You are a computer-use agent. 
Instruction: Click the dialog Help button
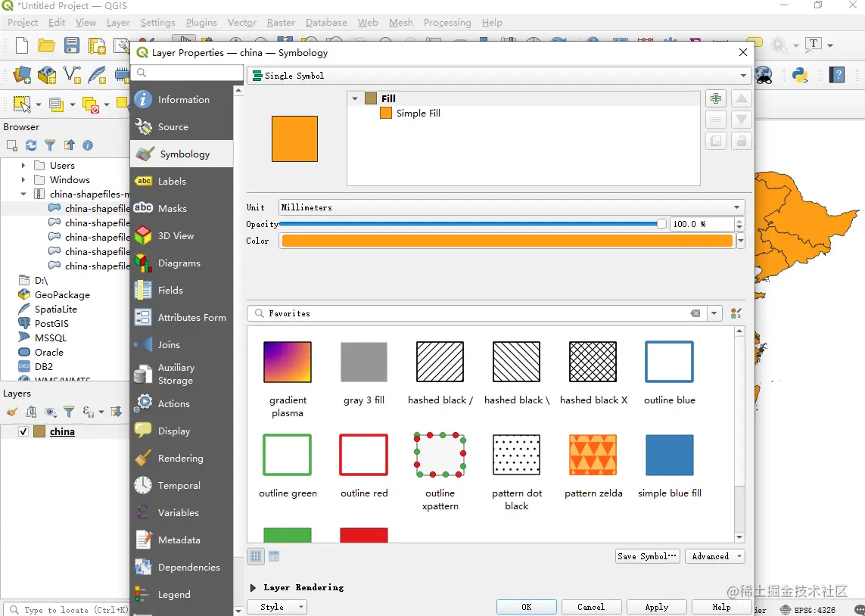point(721,607)
